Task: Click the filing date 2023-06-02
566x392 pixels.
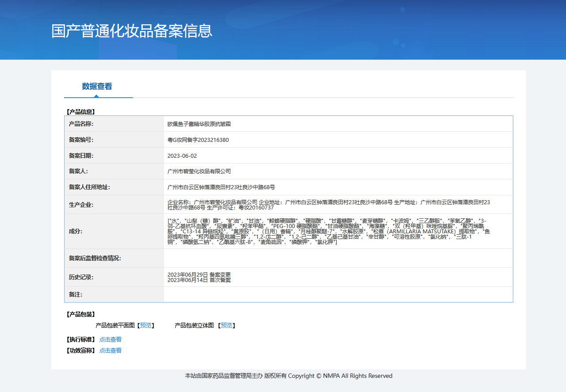Action: tap(182, 156)
